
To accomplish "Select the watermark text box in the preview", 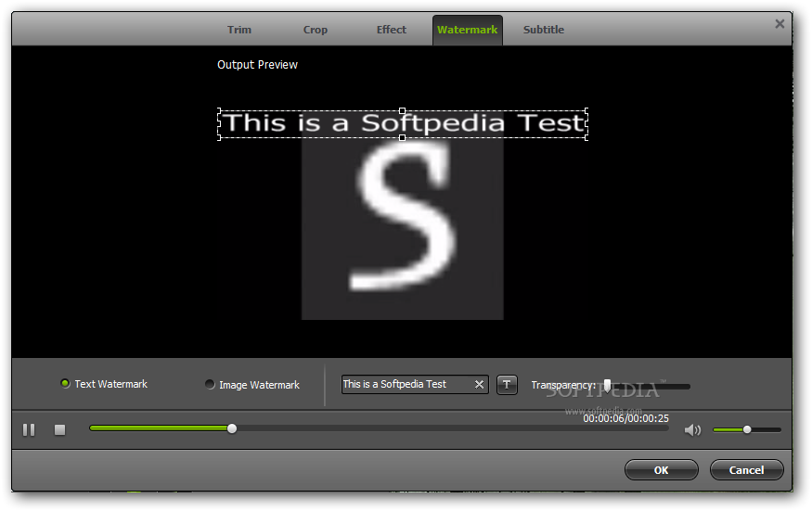I will (403, 124).
